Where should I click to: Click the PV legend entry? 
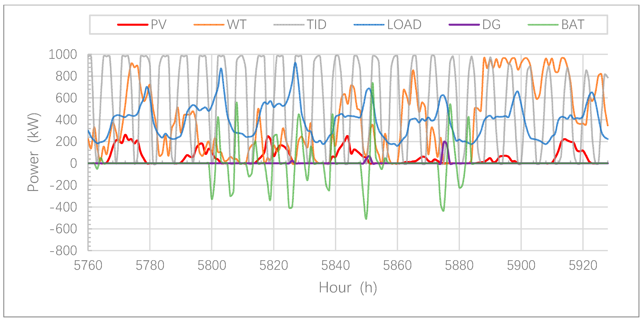click(x=159, y=25)
